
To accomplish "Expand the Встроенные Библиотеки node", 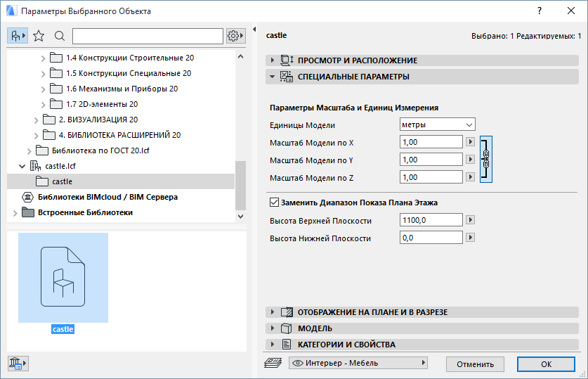I will [x=15, y=213].
